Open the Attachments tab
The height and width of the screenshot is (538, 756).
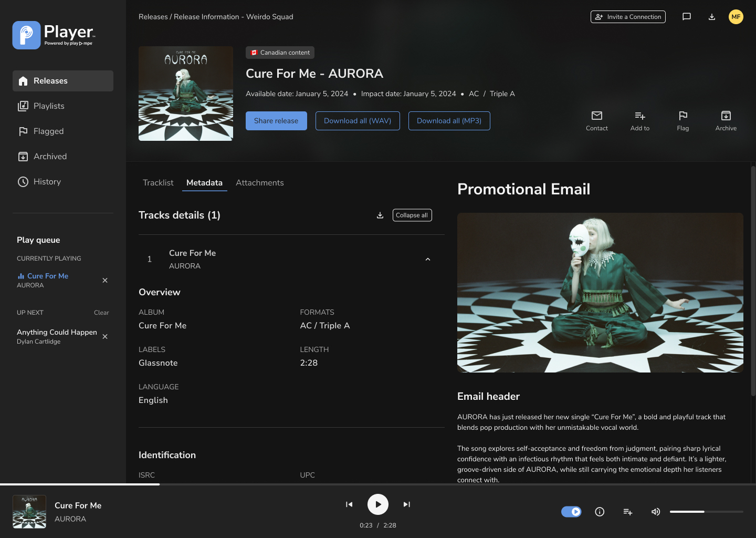coord(260,183)
